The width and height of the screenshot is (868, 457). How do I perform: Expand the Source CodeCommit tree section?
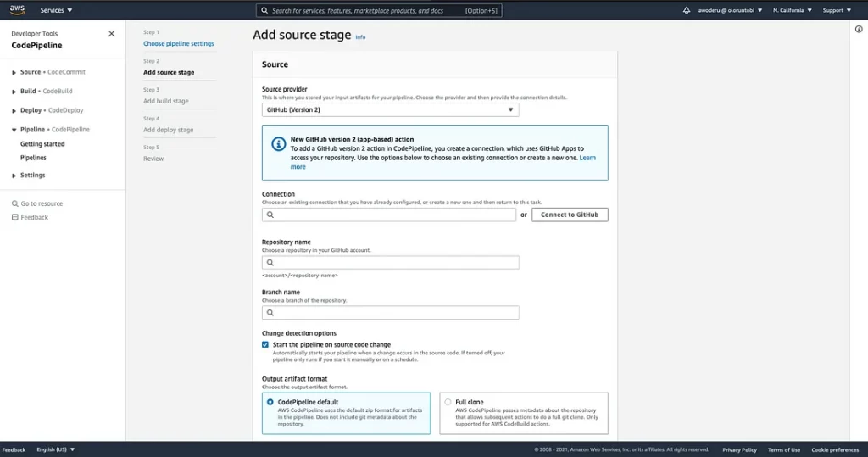point(14,73)
